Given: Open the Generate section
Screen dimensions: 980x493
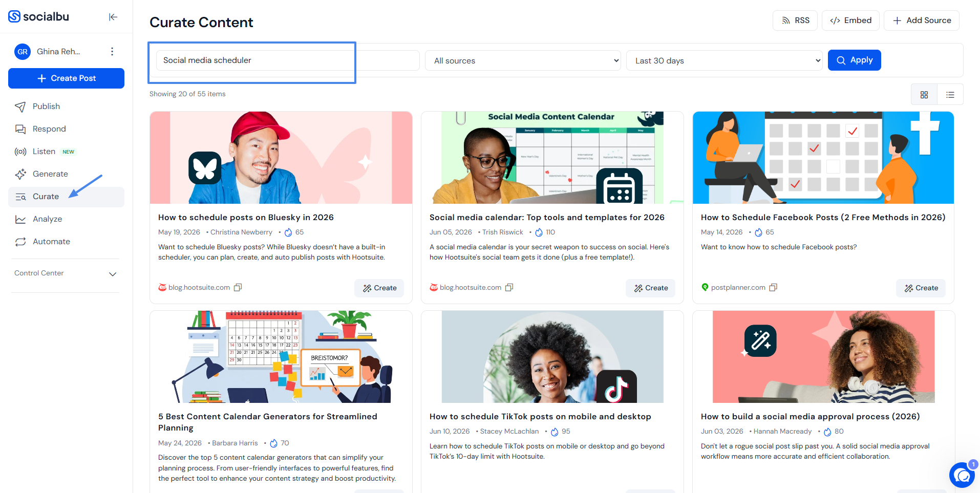Looking at the screenshot, I should coord(66,174).
